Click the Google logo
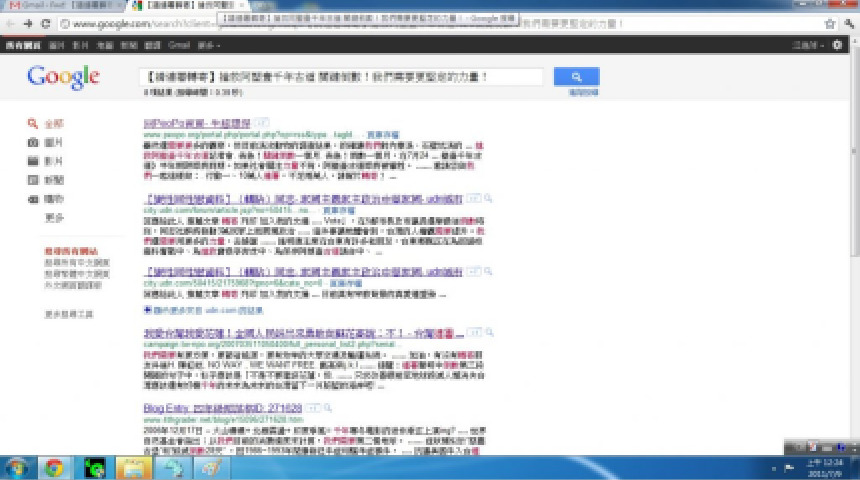860x480 pixels. pos(63,77)
